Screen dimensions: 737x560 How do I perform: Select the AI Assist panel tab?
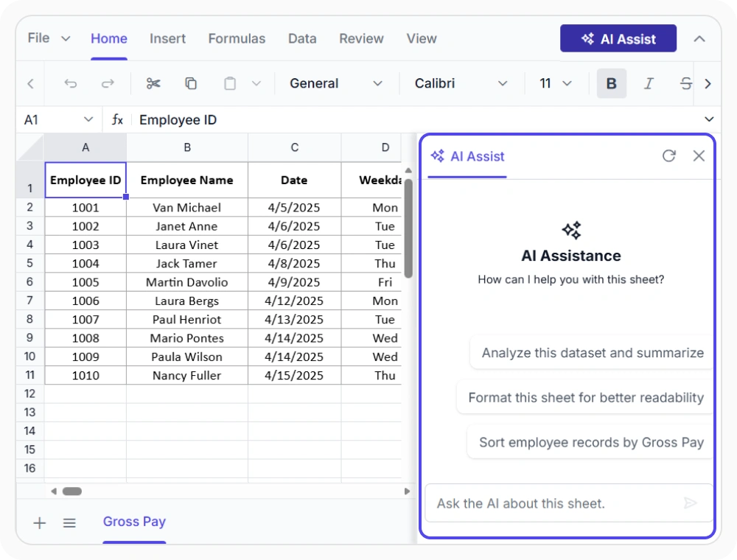(468, 156)
